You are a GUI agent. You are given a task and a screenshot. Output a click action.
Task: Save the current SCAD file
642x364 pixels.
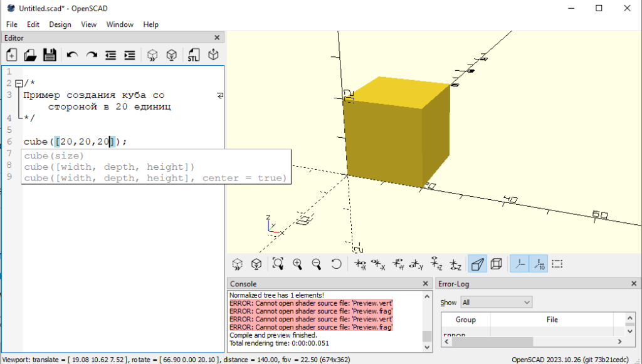[x=49, y=55]
